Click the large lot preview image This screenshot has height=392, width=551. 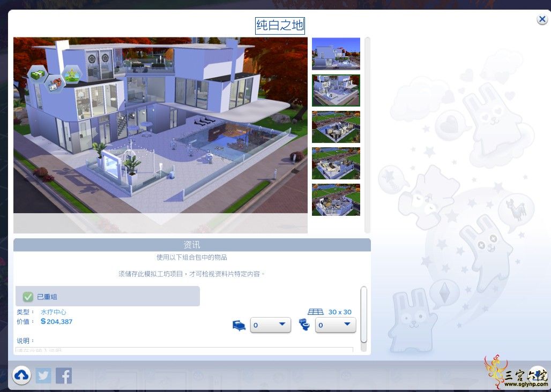[x=160, y=135]
